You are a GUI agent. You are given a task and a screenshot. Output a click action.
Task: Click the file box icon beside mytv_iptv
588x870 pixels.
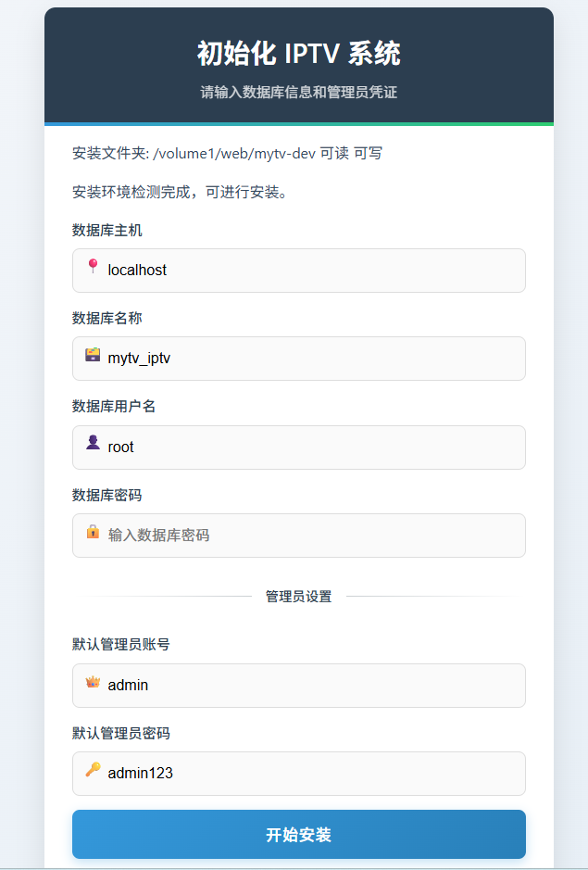pyautogui.click(x=93, y=355)
